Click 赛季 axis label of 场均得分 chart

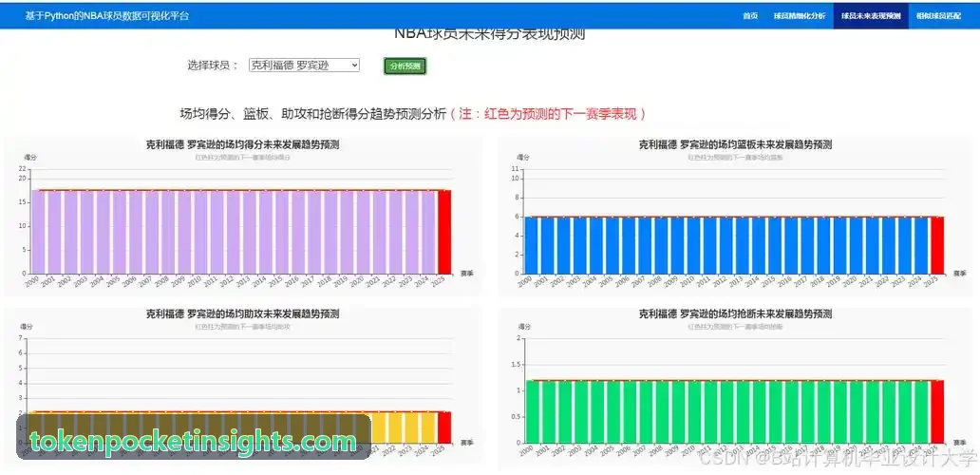pos(467,274)
